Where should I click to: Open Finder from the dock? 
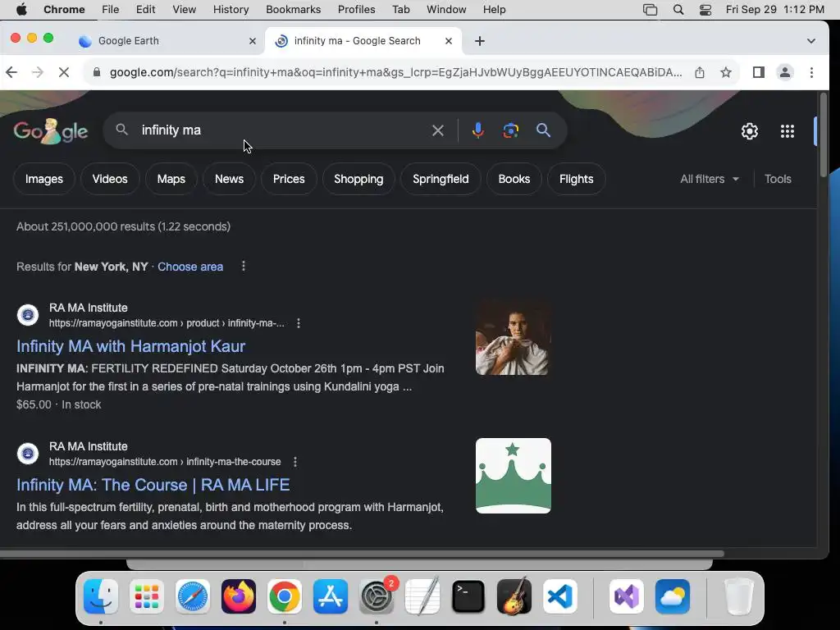pyautogui.click(x=101, y=596)
